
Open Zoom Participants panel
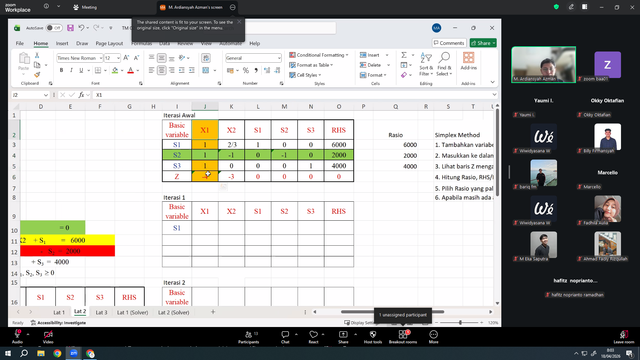click(249, 337)
